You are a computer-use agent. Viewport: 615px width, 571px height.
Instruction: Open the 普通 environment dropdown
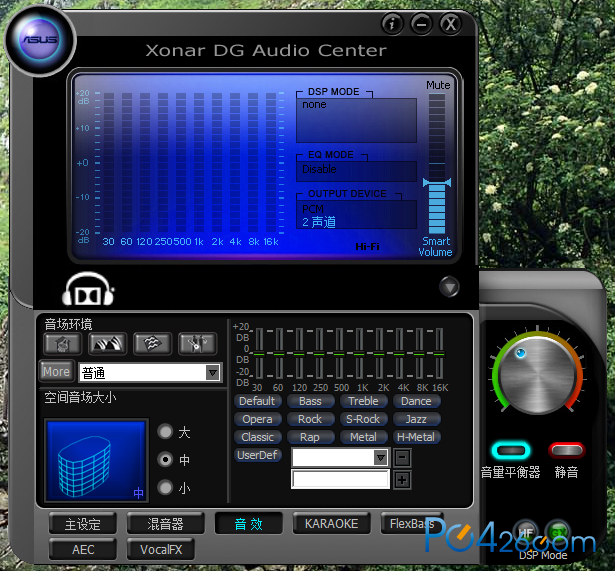click(213, 373)
